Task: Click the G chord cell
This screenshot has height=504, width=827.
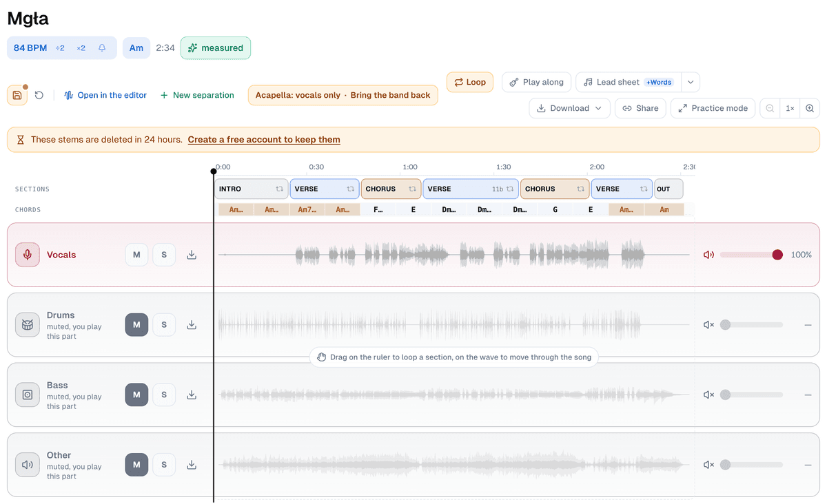Action: 555,209
